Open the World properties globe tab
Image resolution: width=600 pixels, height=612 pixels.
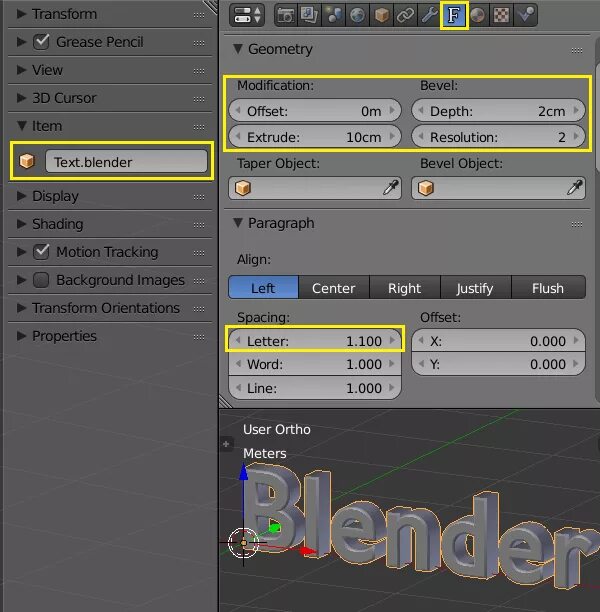358,16
